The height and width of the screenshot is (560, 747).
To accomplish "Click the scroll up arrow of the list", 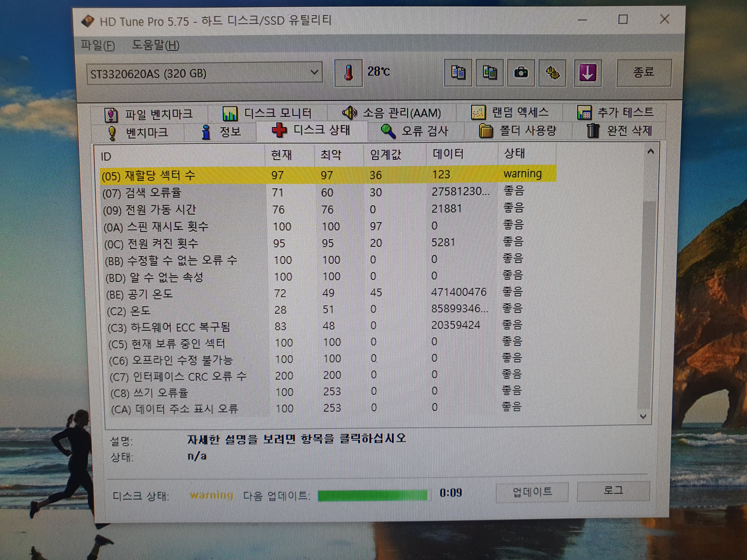I will tap(650, 152).
